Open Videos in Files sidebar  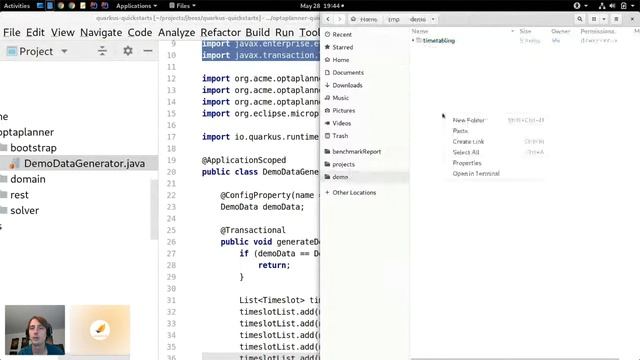[342, 123]
